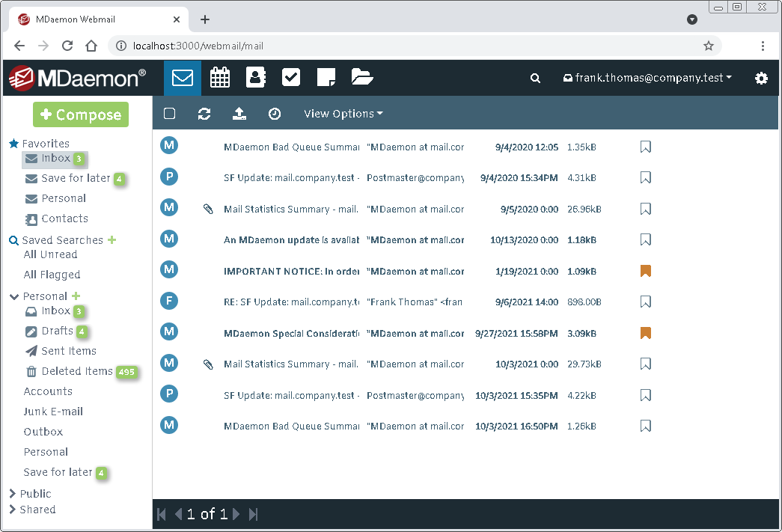This screenshot has height=532, width=782.
Task: Collapse the Personal folder tree
Action: coord(13,296)
